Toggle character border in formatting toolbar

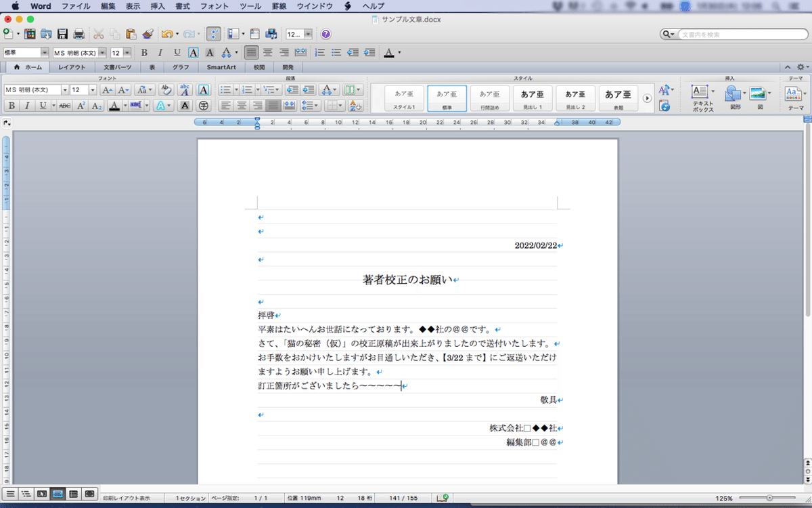[x=193, y=52]
